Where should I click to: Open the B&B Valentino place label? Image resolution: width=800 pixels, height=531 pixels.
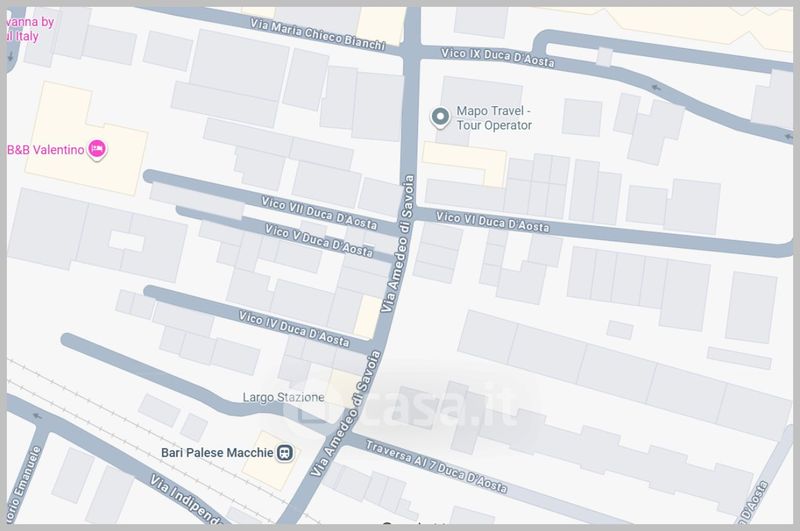pyautogui.click(x=45, y=149)
